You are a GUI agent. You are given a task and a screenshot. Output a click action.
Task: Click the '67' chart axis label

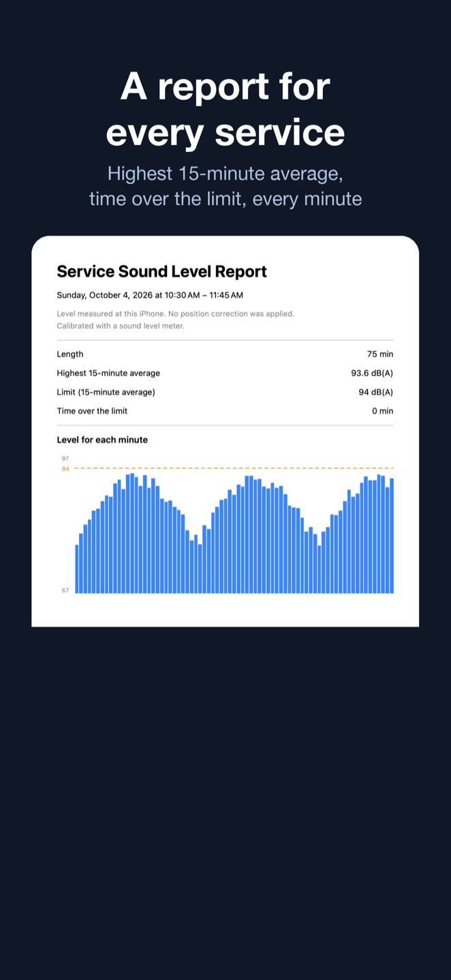coord(65,590)
